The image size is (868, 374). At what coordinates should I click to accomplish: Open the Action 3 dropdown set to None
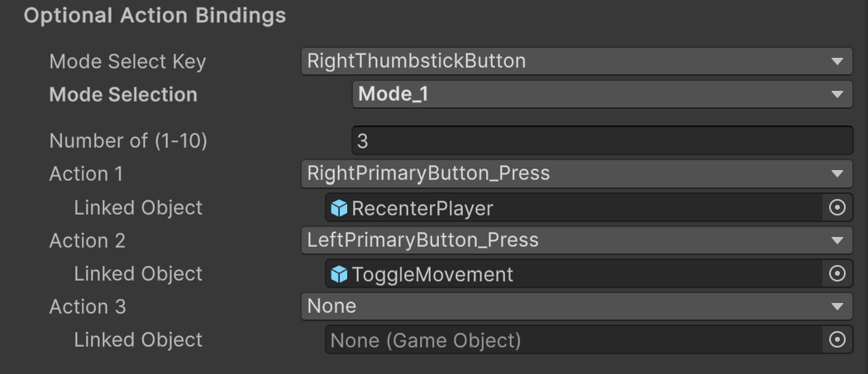tap(575, 306)
